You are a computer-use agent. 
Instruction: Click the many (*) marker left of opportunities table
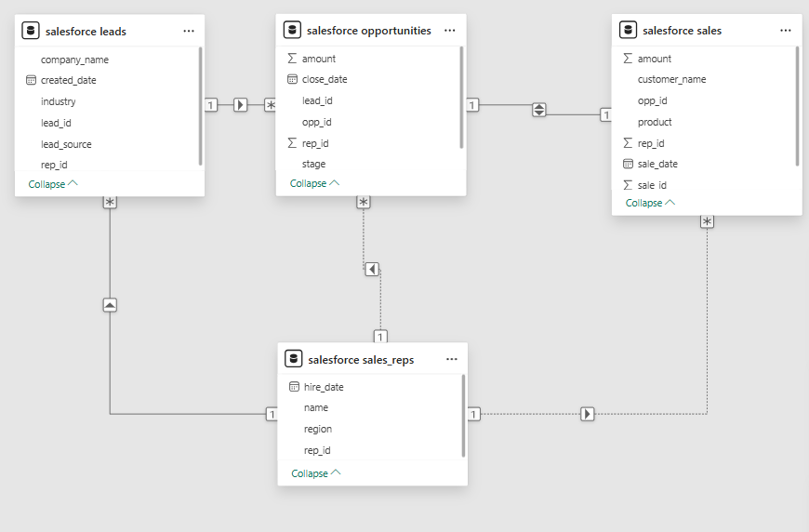(271, 105)
